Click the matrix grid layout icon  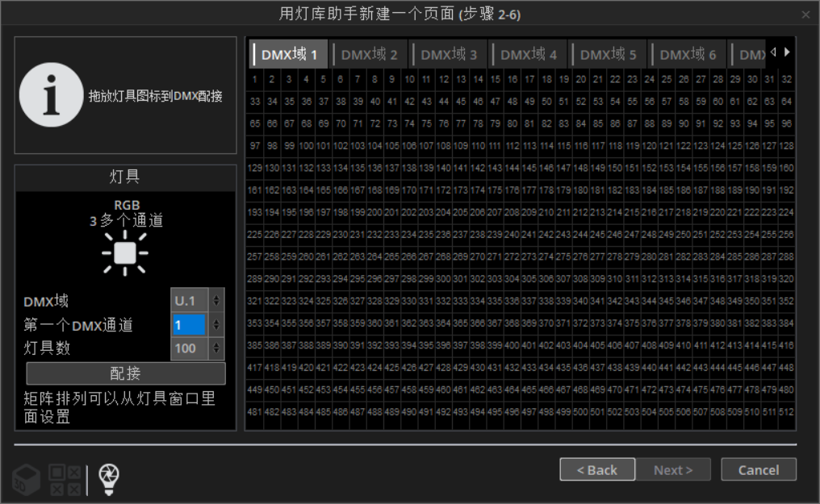tap(65, 479)
